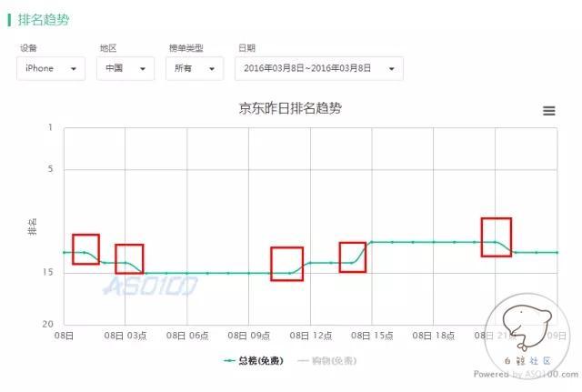Viewport: 582px width, 392px height.
Task: Click the 08日 18点 axis label
Action: (x=434, y=336)
